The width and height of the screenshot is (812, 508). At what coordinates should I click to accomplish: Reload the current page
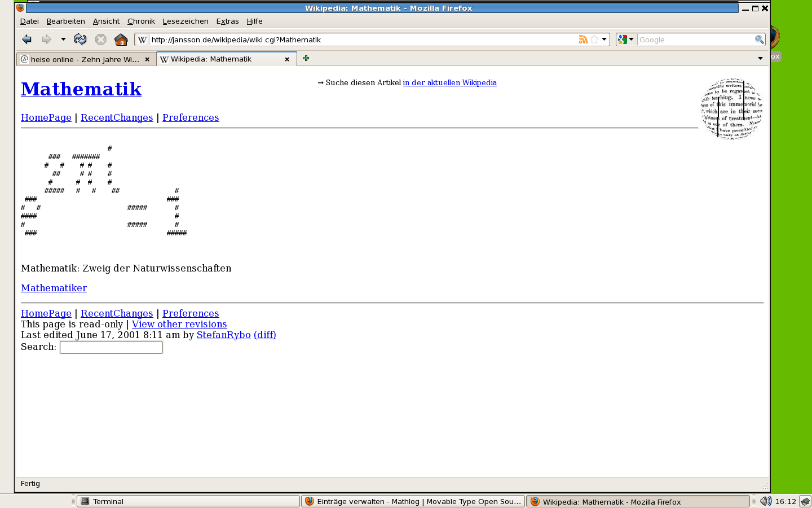click(80, 40)
